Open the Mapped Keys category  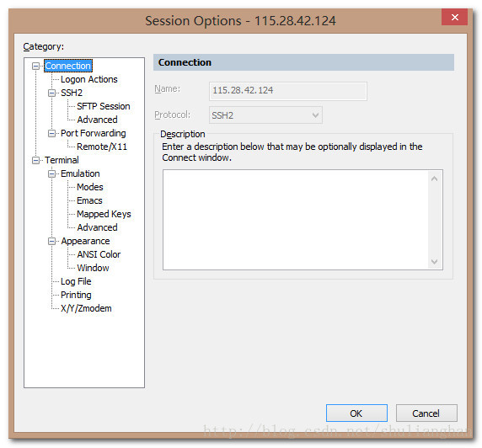(104, 214)
